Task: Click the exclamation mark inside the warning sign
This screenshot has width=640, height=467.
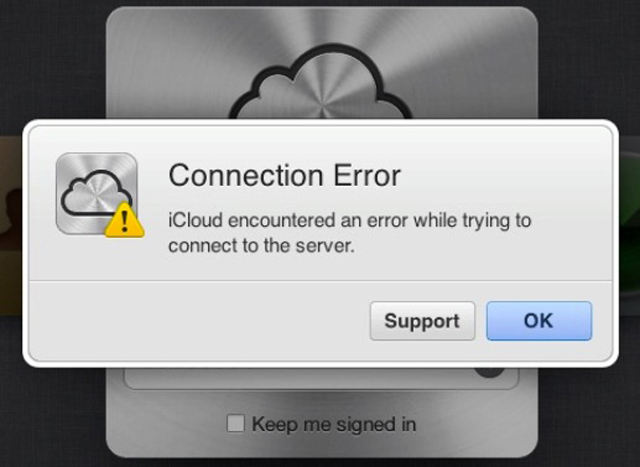Action: click(x=125, y=222)
